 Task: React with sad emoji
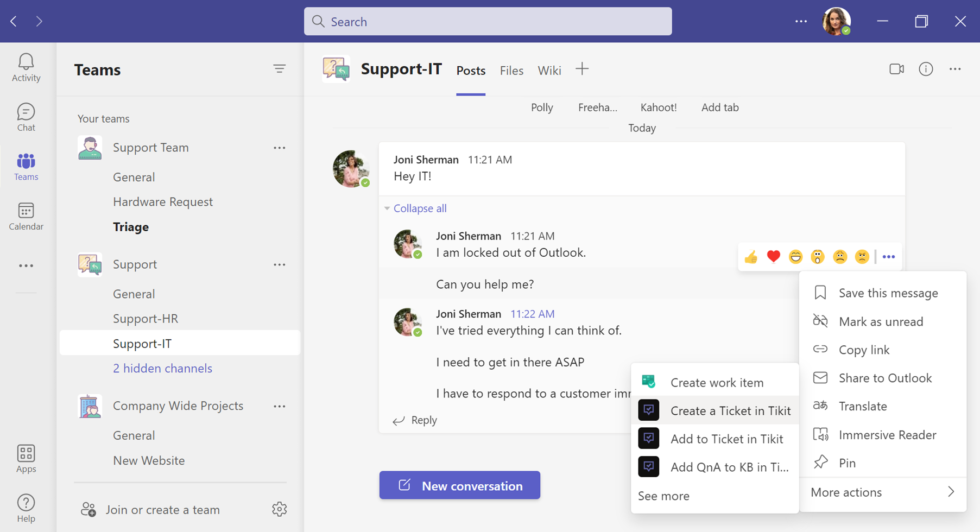pyautogui.click(x=840, y=257)
